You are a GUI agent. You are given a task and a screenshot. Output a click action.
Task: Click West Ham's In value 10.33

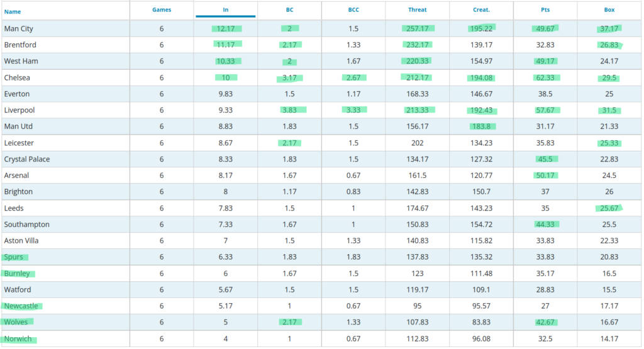tap(226, 61)
